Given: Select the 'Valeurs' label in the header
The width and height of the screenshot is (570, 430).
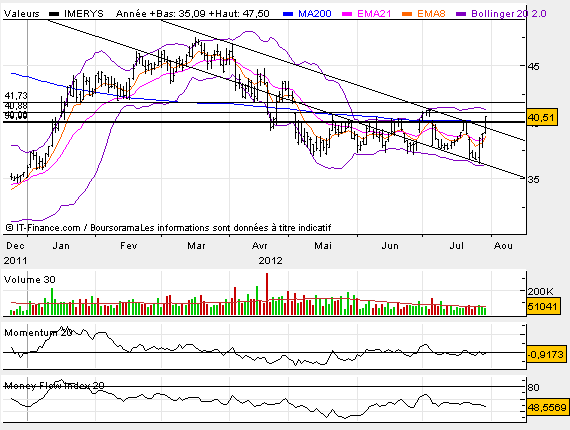Looking at the screenshot, I should 21,14.
